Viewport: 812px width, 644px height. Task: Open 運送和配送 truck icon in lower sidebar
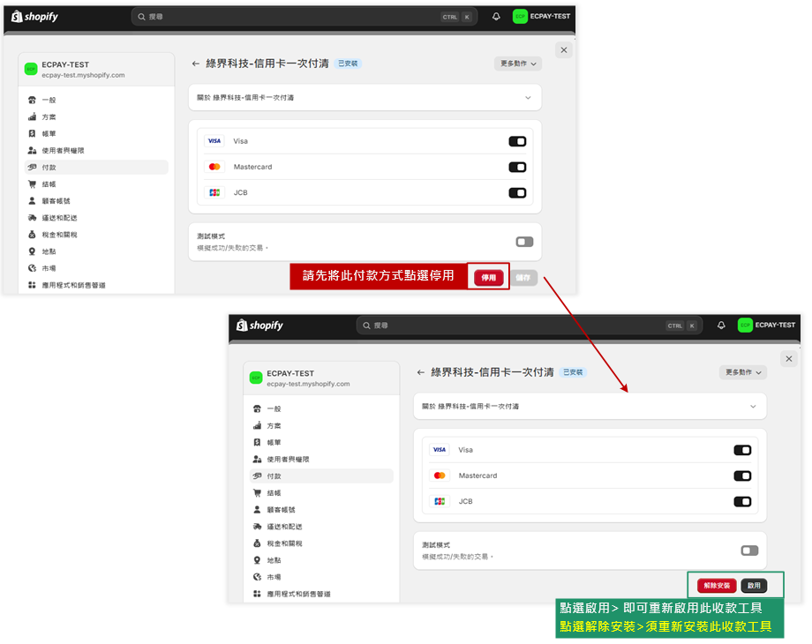point(257,527)
